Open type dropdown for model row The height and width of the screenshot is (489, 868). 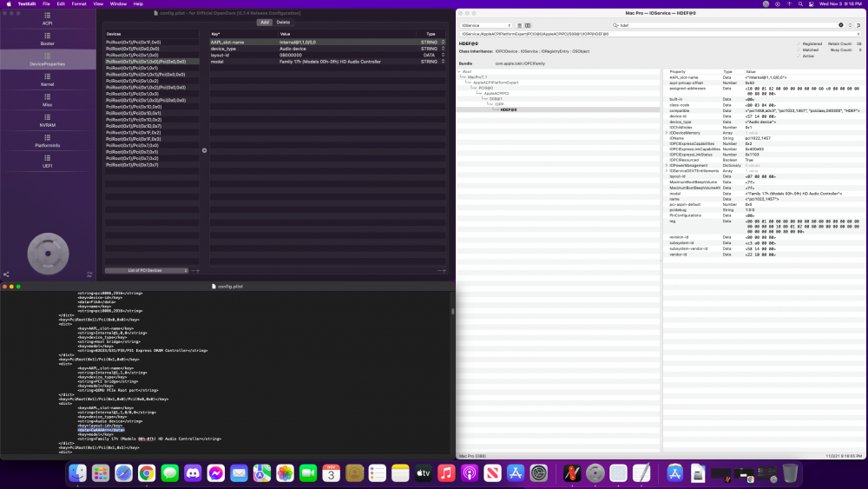pyautogui.click(x=443, y=62)
